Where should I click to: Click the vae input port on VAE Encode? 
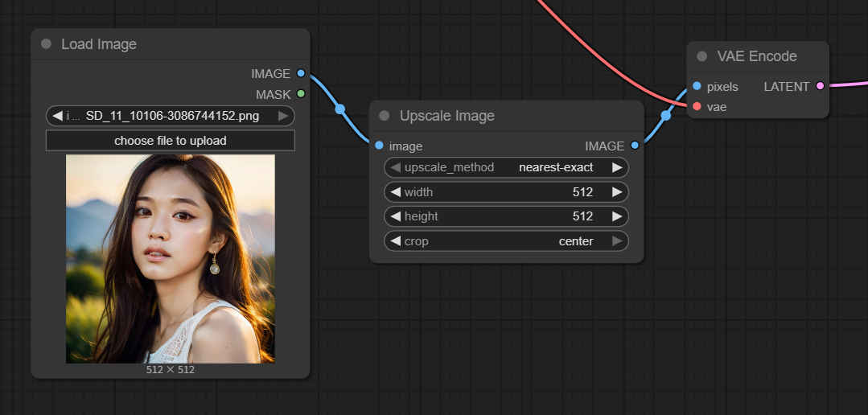(697, 106)
